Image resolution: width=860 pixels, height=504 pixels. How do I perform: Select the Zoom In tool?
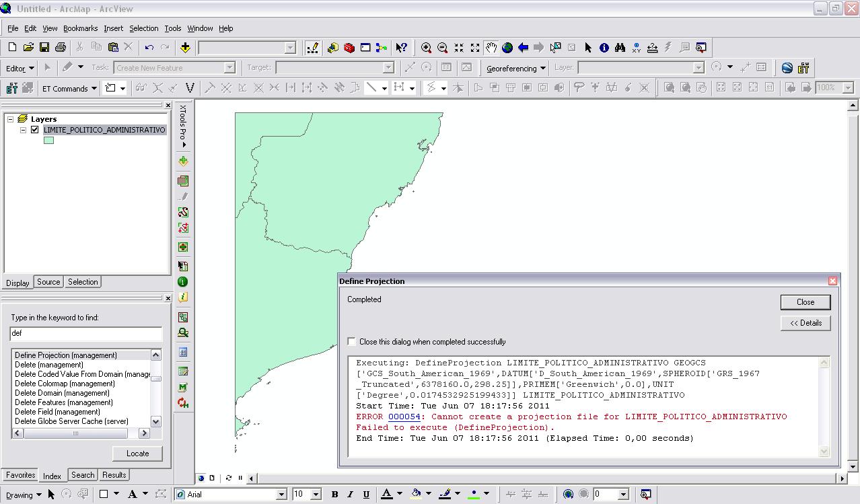[x=426, y=47]
